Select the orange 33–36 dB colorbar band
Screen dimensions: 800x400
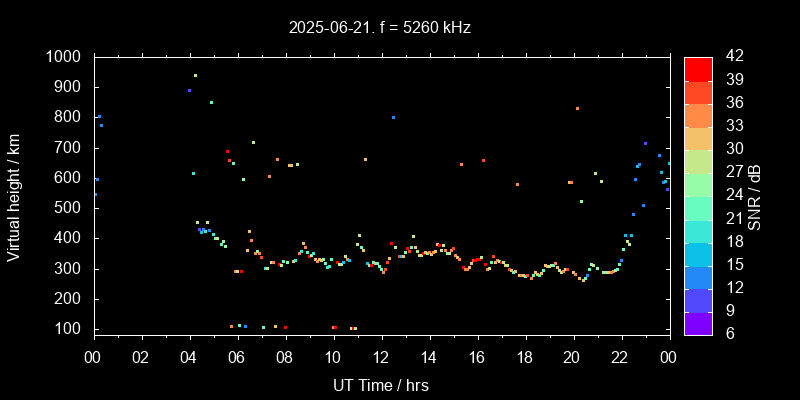698,114
